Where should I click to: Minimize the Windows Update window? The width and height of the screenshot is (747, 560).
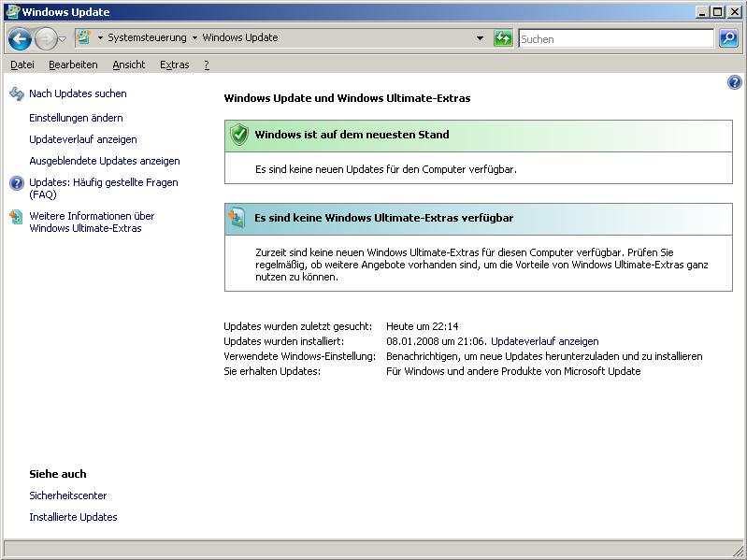[701, 12]
